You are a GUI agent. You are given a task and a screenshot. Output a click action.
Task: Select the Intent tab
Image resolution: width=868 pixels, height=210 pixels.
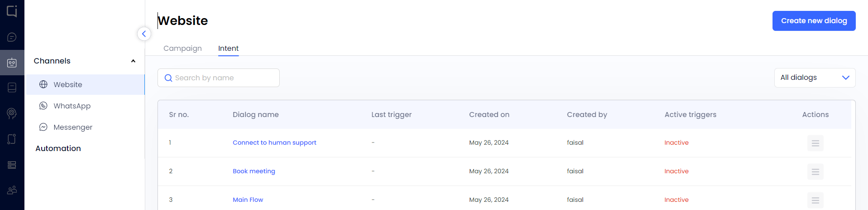click(x=228, y=48)
